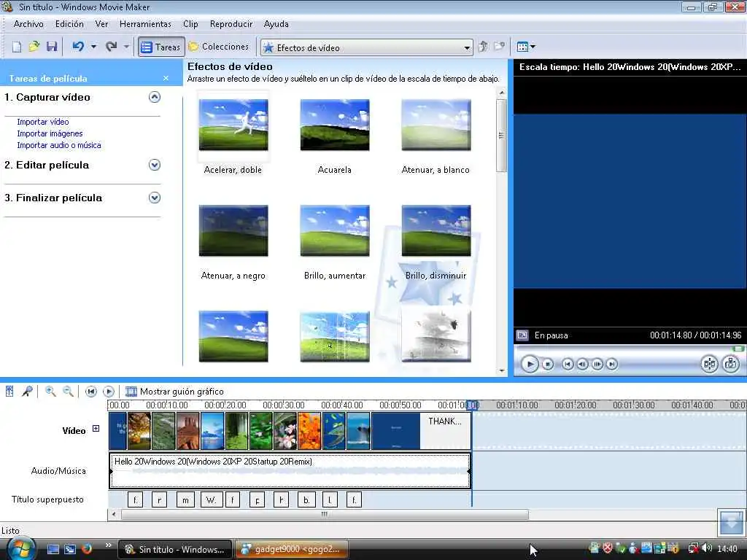Viewport: 747px width, 560px height.
Task: Open a project using the folder icon
Action: [x=34, y=47]
